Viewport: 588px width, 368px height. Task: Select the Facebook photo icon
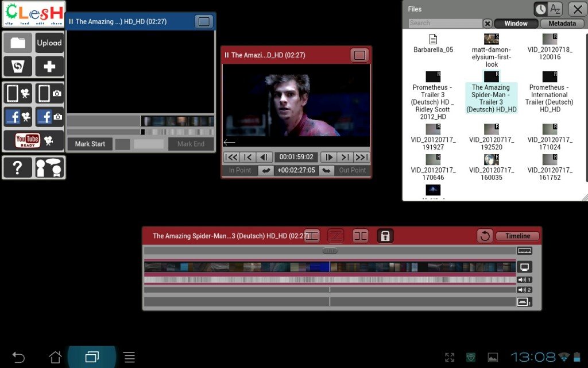coord(49,117)
